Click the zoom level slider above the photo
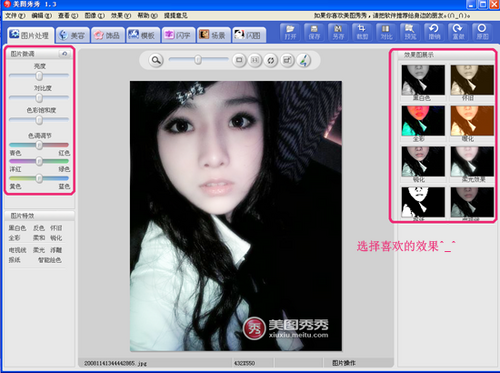Image resolution: width=500 pixels, height=373 pixels. [x=198, y=60]
